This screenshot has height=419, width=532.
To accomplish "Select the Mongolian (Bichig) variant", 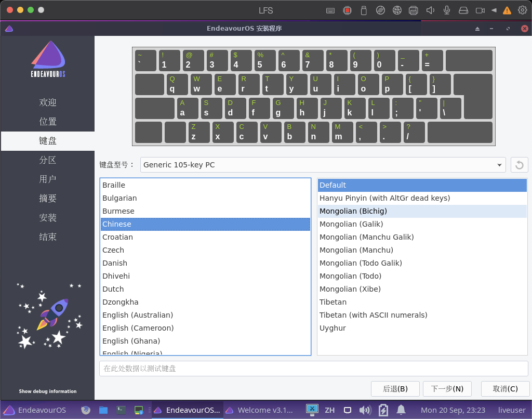I will tap(422, 211).
